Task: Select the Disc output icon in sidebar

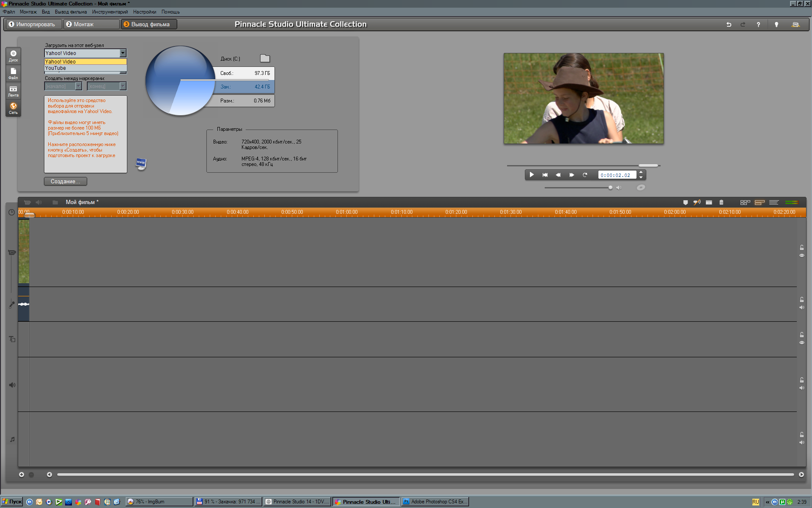Action: (13, 55)
